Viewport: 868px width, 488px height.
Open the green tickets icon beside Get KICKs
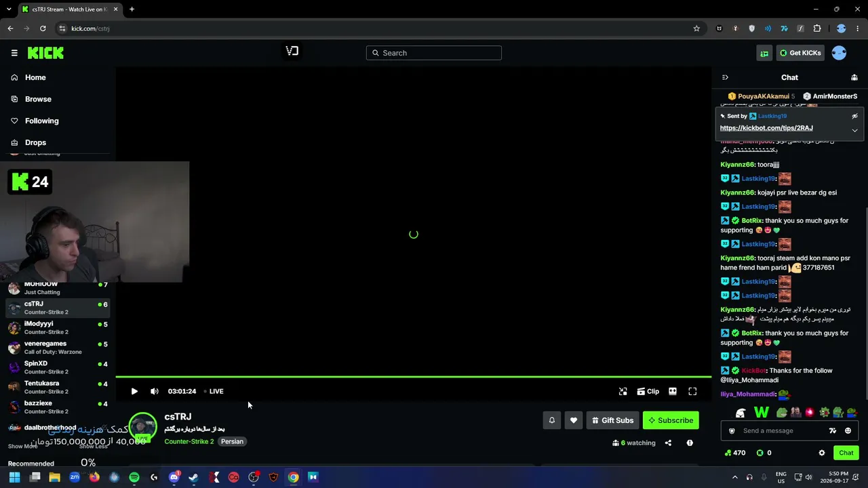click(764, 53)
